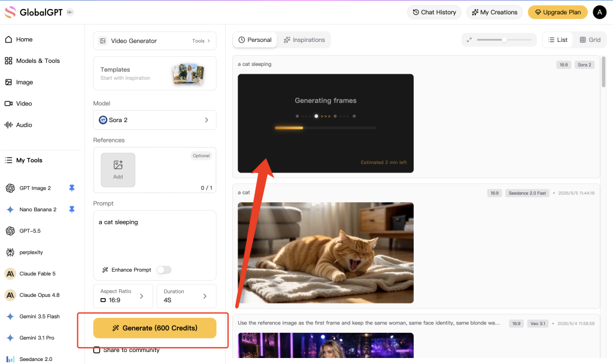Collapse the sidebar with the arrow icon
Image resolution: width=613 pixels, height=364 pixels.
click(x=70, y=12)
